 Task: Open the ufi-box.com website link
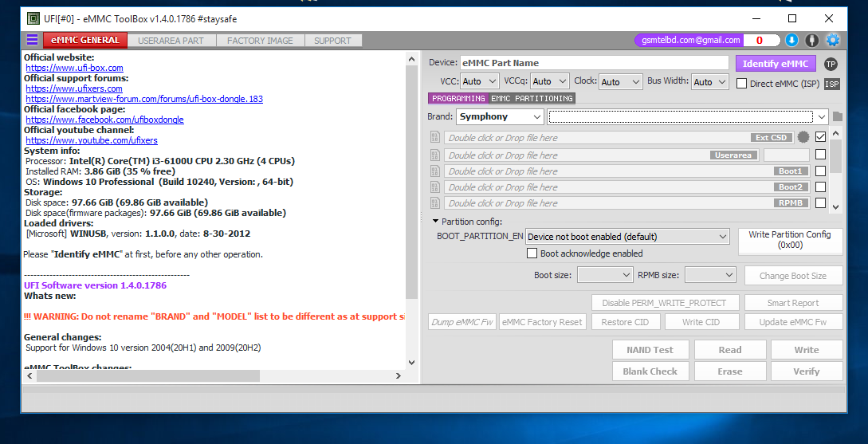[74, 69]
